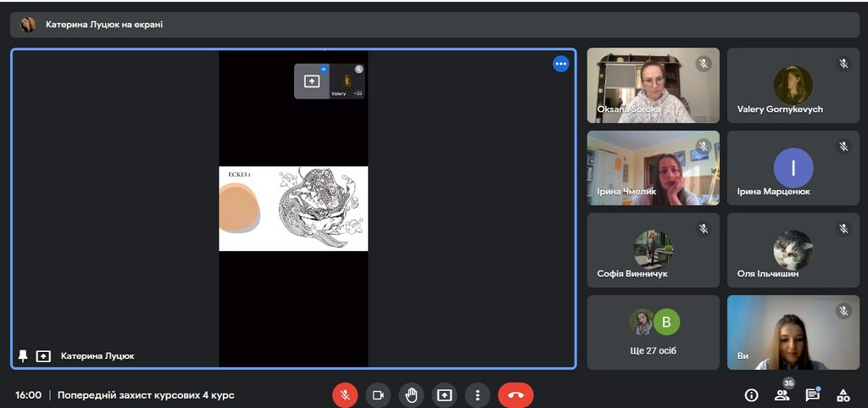Open the Ще 27 осіб tile

[x=654, y=333]
